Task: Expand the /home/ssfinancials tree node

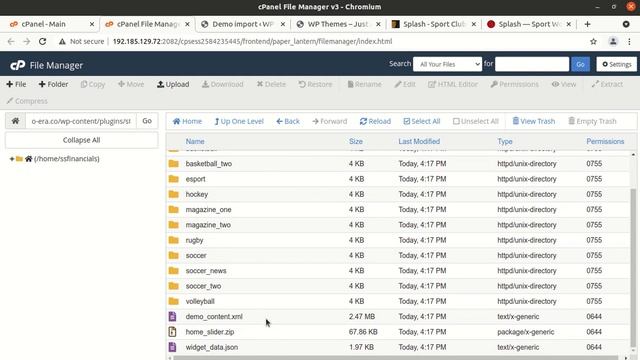Action: point(12,159)
